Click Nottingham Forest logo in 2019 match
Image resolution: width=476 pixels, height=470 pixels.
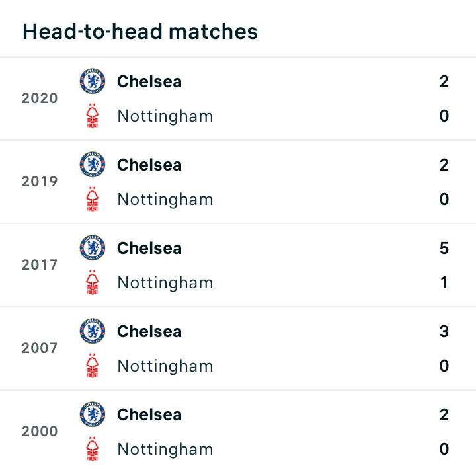93,199
